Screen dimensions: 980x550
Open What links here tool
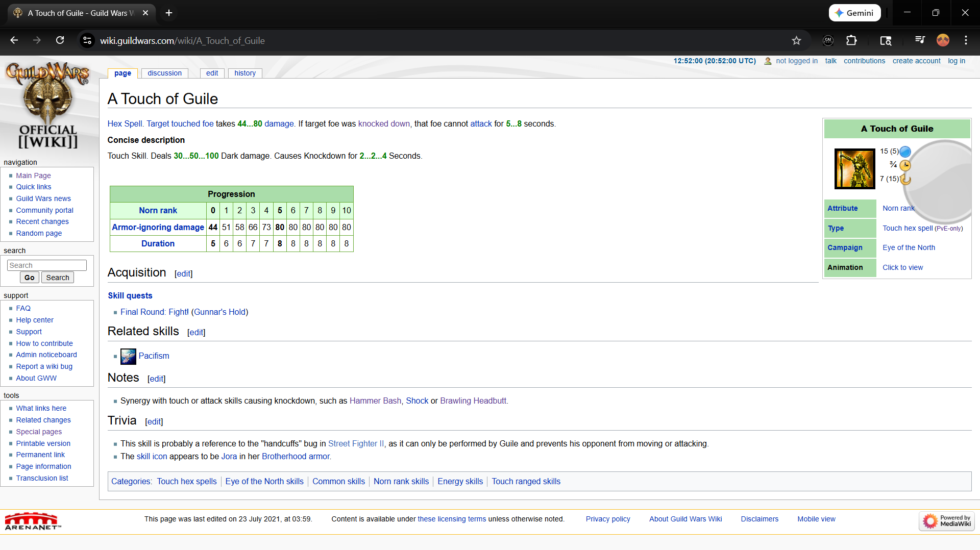[41, 408]
